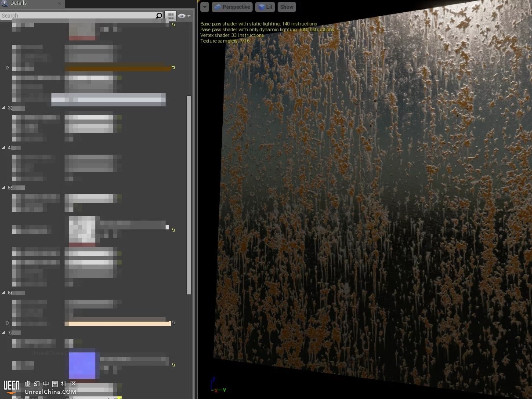Click the Show button in viewport
The height and width of the screenshot is (399, 532).
286,7
